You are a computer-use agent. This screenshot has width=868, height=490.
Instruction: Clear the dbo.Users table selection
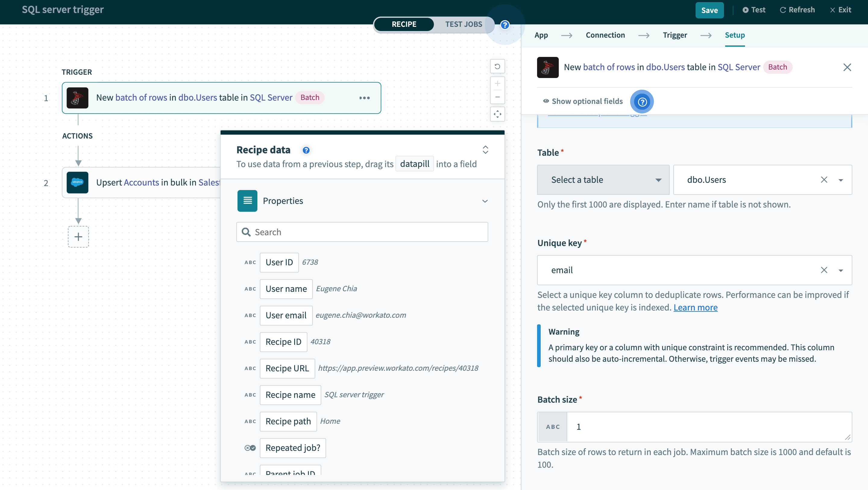tap(824, 180)
